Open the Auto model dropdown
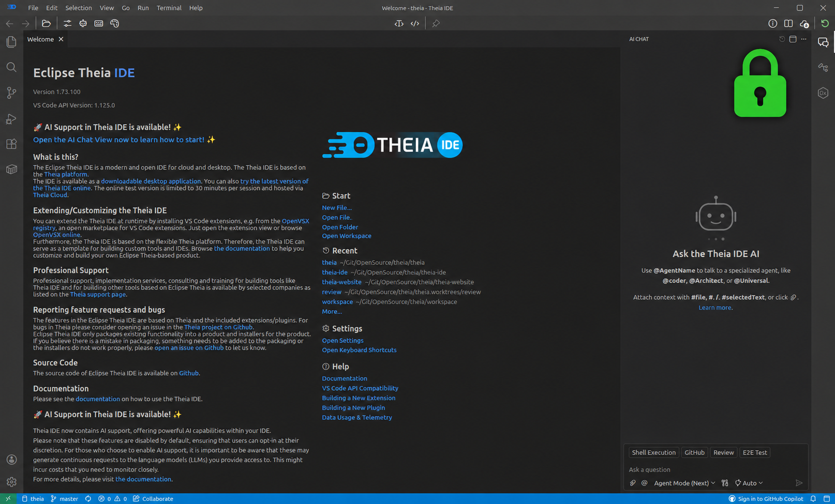The height and width of the screenshot is (504, 835). (749, 483)
